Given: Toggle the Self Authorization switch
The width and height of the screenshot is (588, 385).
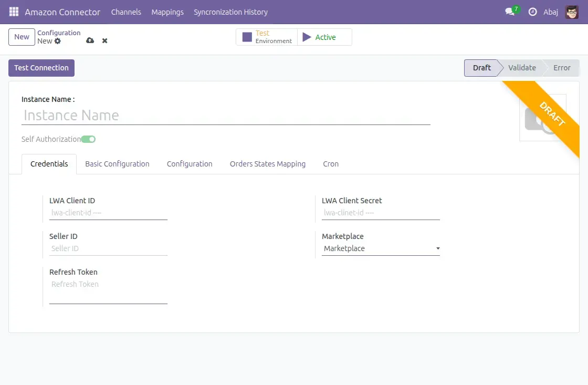Looking at the screenshot, I should click(89, 139).
